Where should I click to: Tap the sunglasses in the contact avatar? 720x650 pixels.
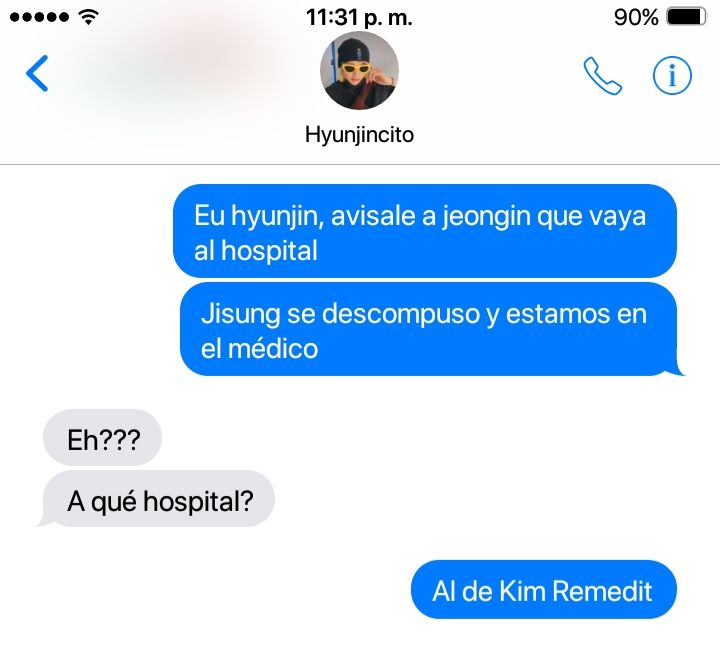pos(357,69)
